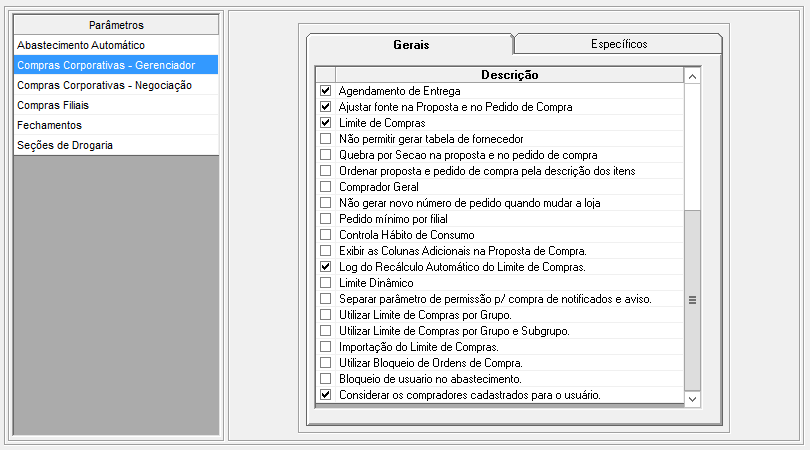This screenshot has height=450, width=810.
Task: Check Utilizar Bloqueio de Ordens de Compra
Action: 325,363
